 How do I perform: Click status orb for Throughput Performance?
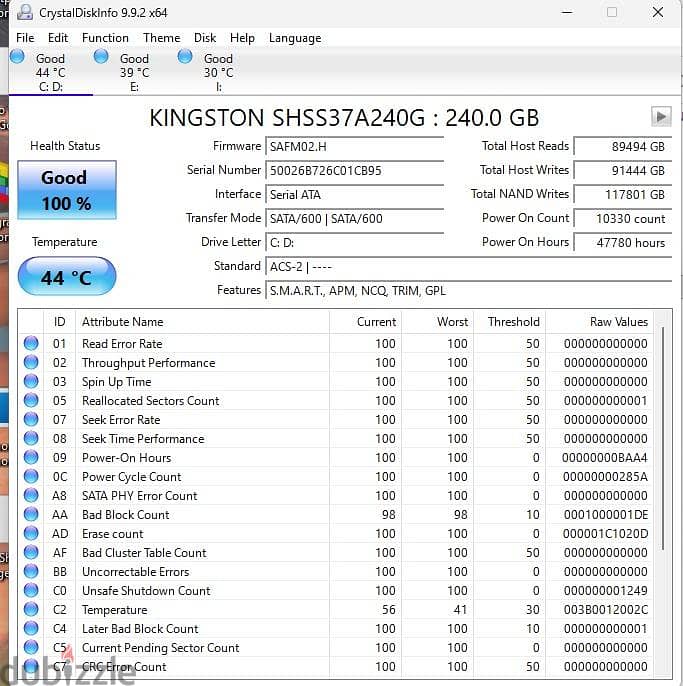(x=31, y=362)
